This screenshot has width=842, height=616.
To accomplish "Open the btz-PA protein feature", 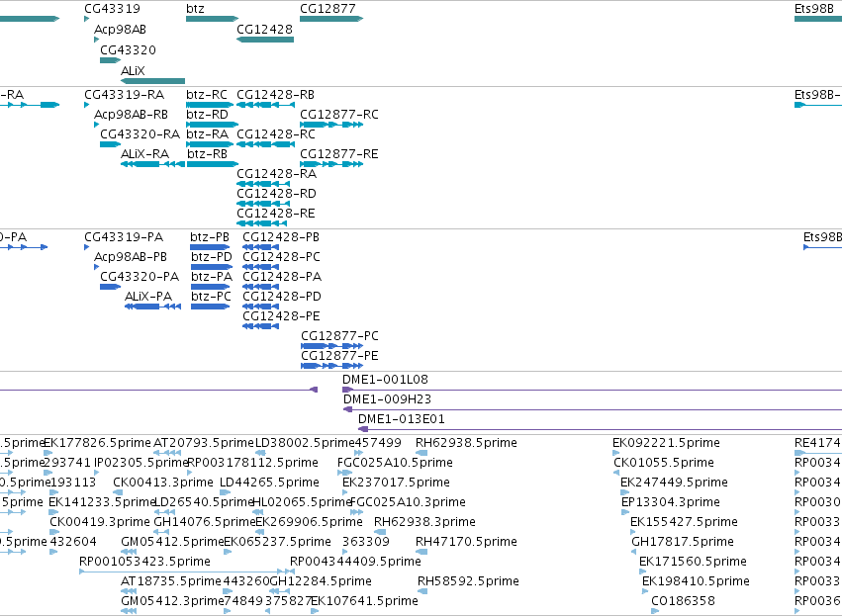I will click(210, 287).
